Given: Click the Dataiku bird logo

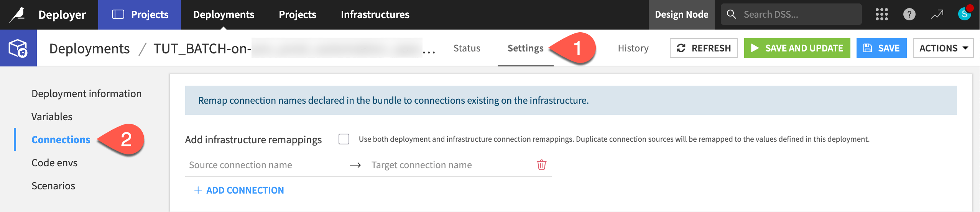Looking at the screenshot, I should (17, 15).
